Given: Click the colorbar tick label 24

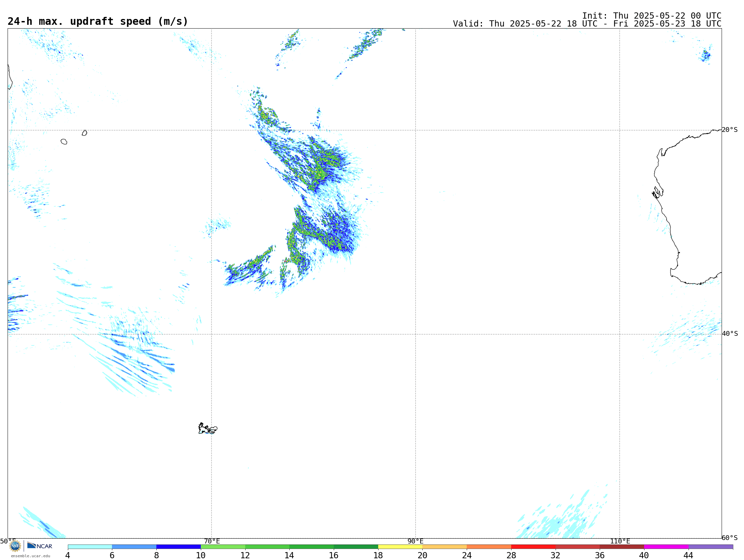Looking at the screenshot, I should (x=467, y=555).
